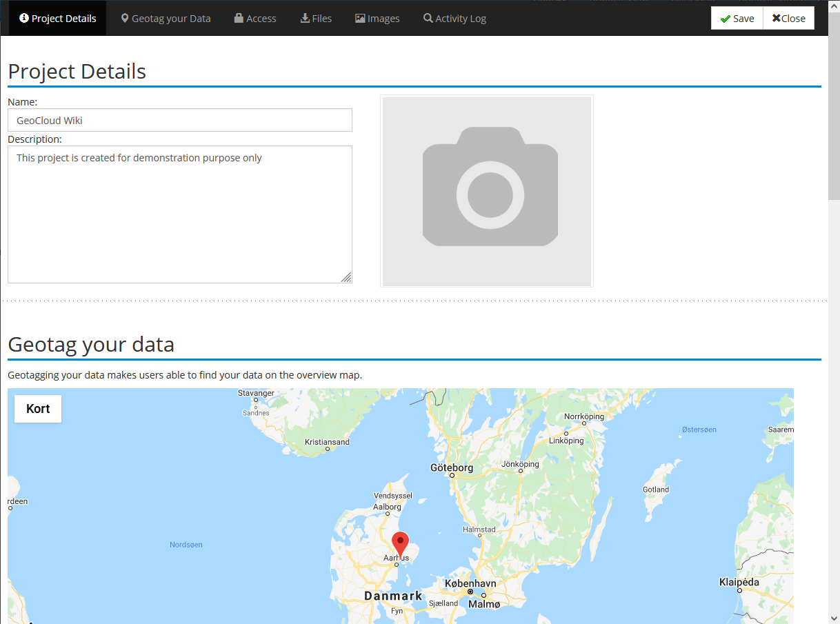Save the project details
This screenshot has height=624, width=840.
tap(737, 19)
